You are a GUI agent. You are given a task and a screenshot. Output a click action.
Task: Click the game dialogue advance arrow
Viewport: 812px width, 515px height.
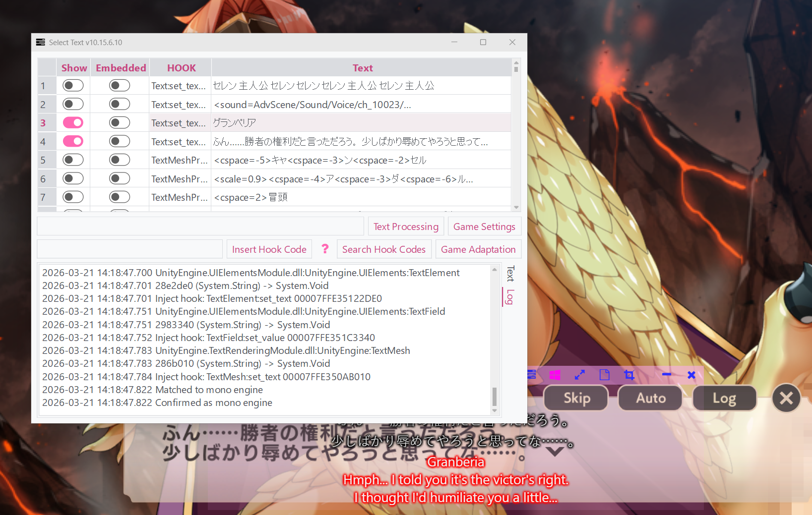(555, 452)
